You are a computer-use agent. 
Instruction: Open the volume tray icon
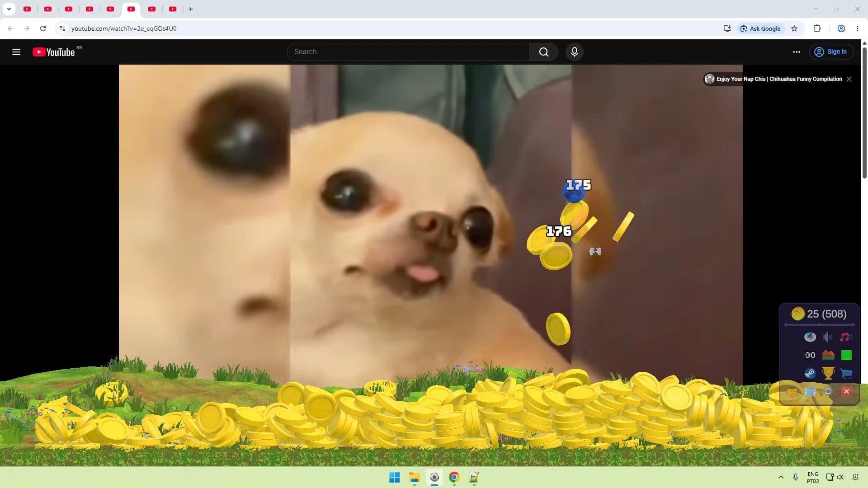click(x=840, y=477)
